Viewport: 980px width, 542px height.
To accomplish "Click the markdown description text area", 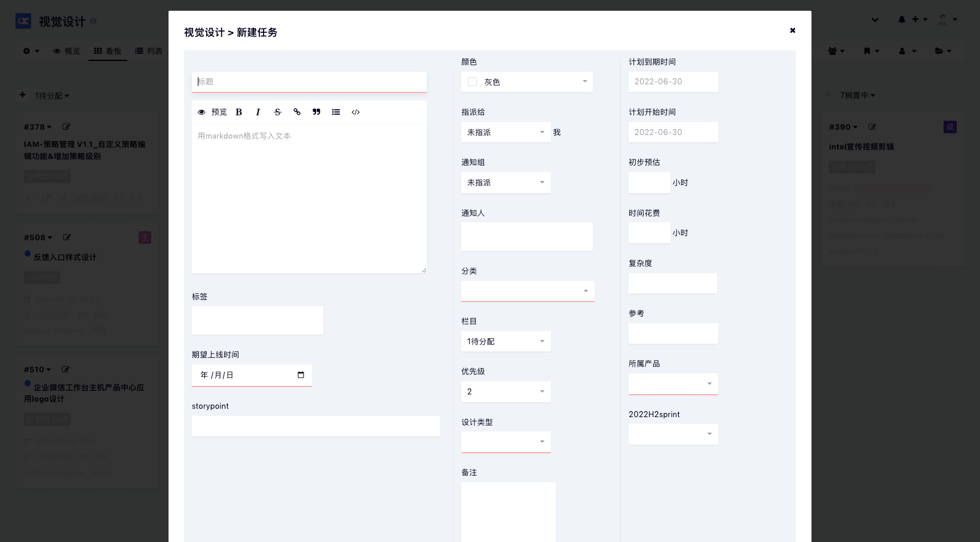I will click(x=309, y=198).
